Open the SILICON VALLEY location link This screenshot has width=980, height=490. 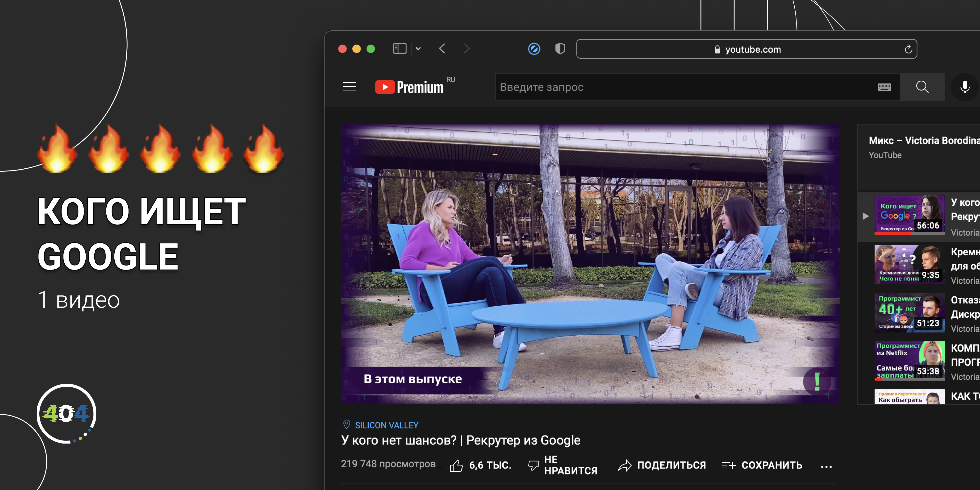coord(387,425)
